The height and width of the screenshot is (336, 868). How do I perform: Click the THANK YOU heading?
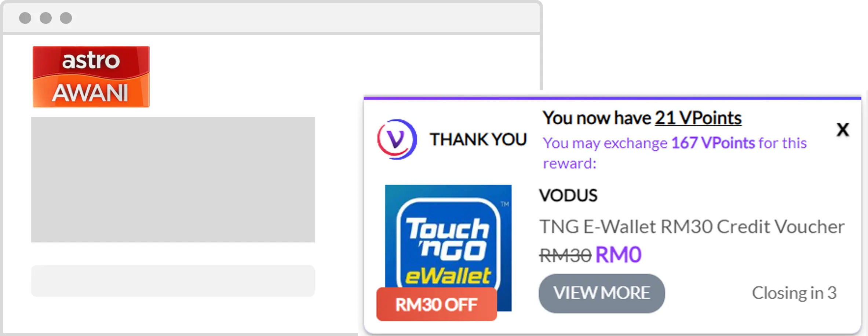478,140
